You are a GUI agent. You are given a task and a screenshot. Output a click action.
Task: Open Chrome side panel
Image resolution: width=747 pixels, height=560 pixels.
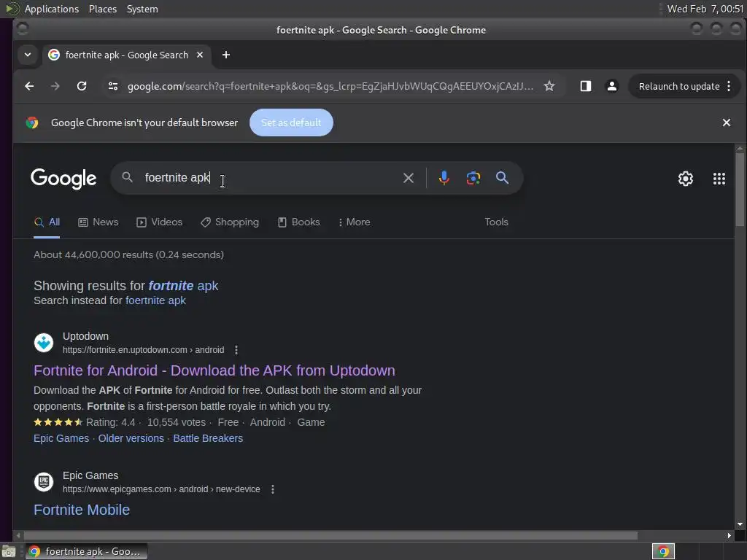pyautogui.click(x=586, y=86)
